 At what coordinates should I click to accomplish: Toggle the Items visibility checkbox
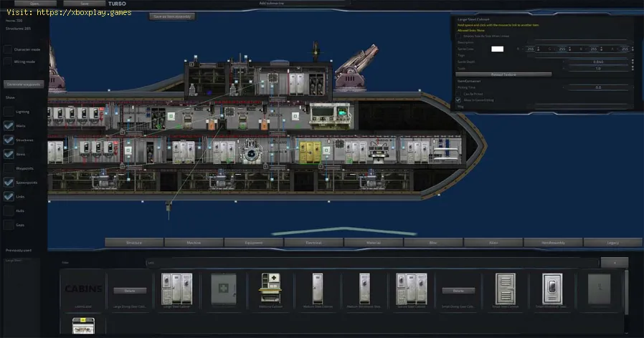[9, 154]
